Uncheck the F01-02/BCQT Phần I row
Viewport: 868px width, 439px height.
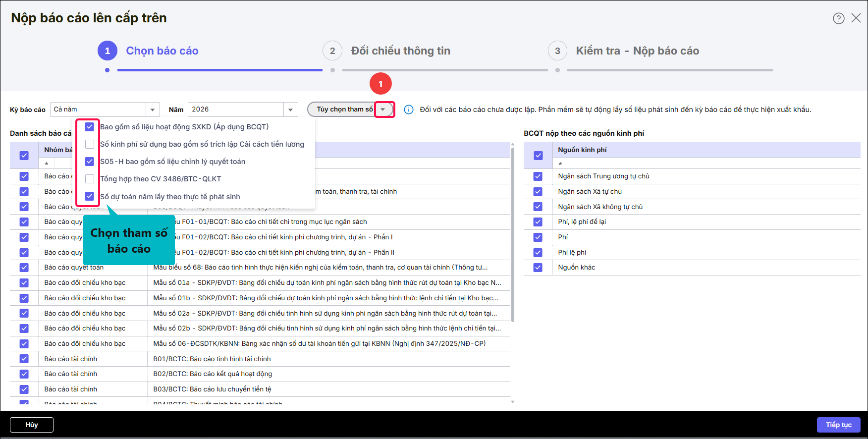coord(24,237)
